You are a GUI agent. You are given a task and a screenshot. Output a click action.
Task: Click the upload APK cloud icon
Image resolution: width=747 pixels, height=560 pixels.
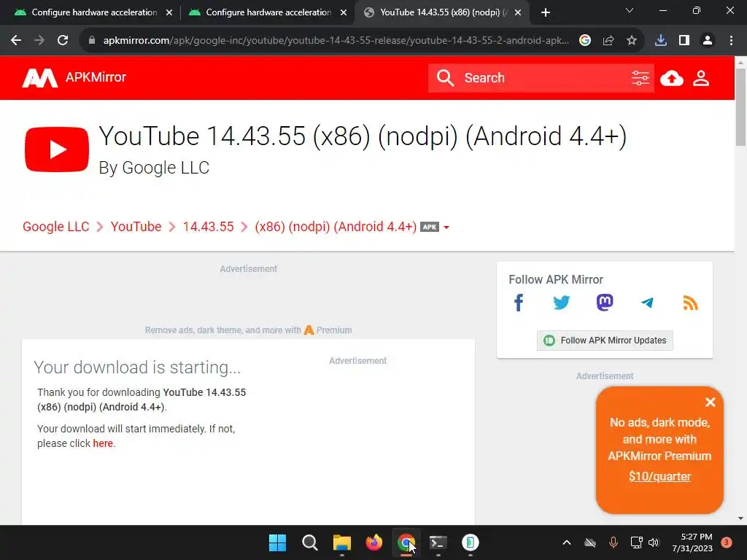[671, 77]
